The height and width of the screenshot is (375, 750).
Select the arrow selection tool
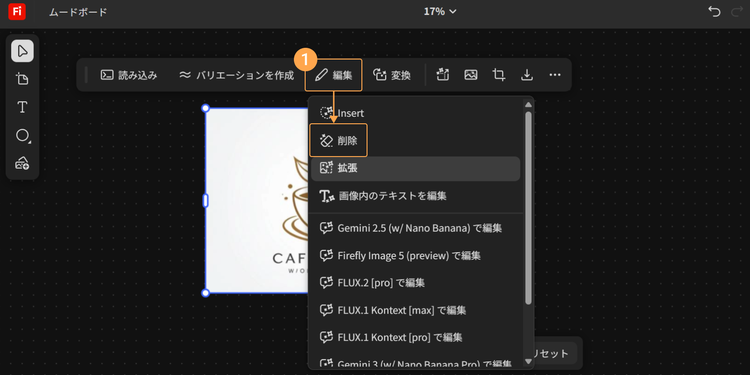coord(22,51)
